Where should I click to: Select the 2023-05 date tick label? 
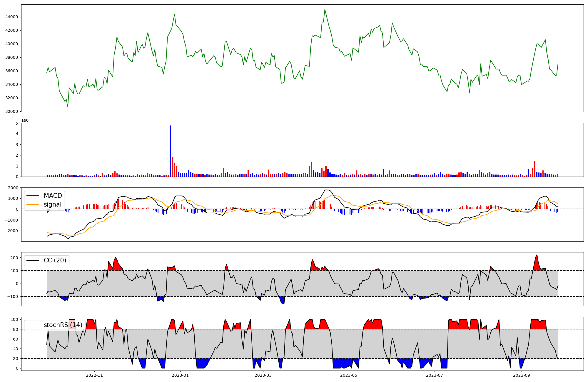(349, 375)
